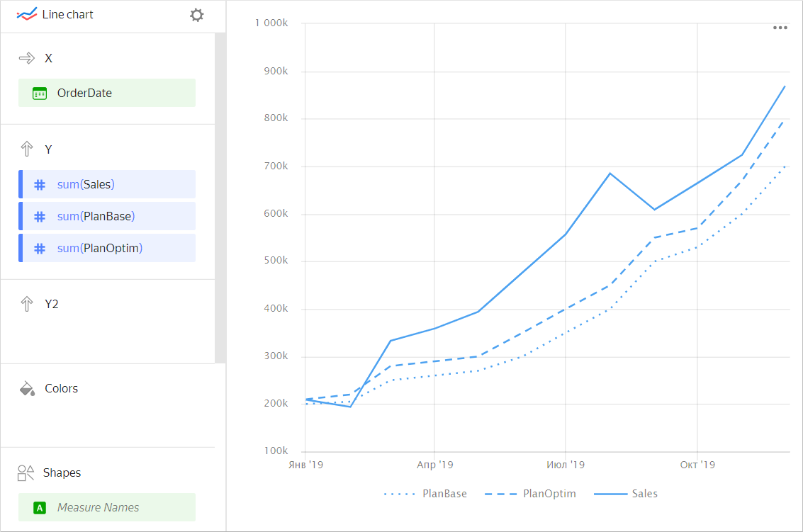803x532 pixels.
Task: Click the hash icon beside sum(Sales)
Action: pyautogui.click(x=40, y=185)
